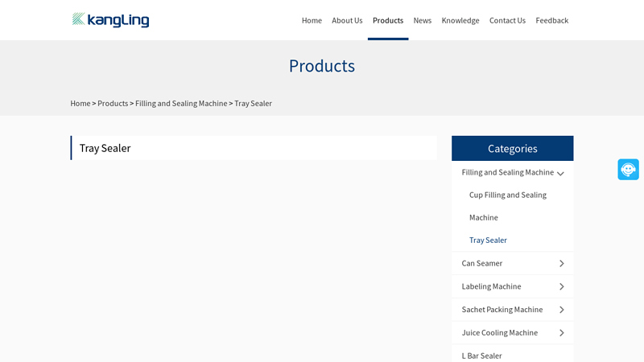
Task: Select Tray Sealer subcategory in sidebar
Action: tap(488, 240)
